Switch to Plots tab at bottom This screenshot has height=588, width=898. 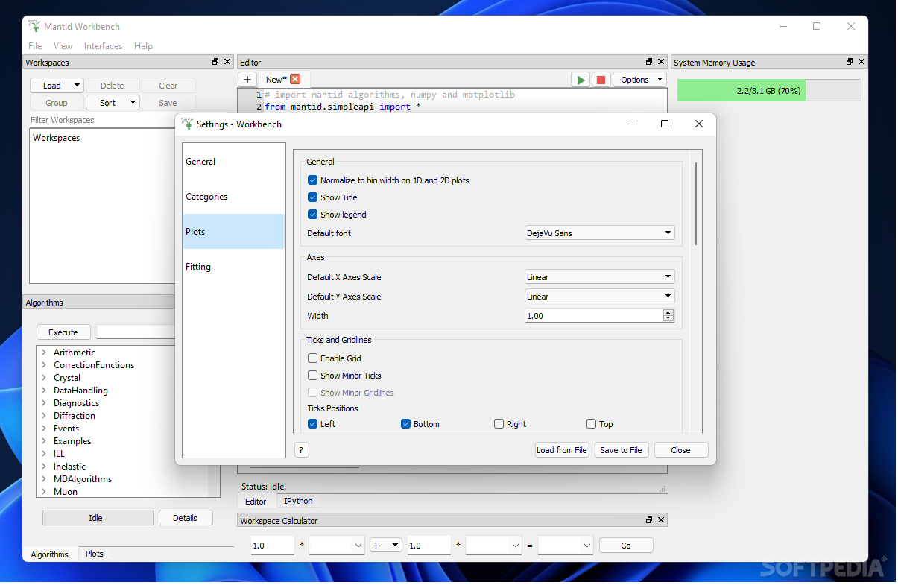(95, 554)
